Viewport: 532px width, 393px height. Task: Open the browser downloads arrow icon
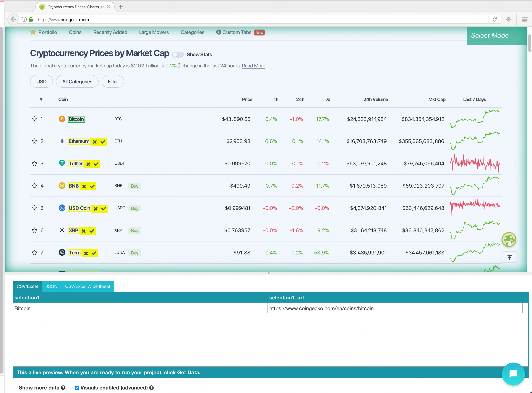(509, 20)
